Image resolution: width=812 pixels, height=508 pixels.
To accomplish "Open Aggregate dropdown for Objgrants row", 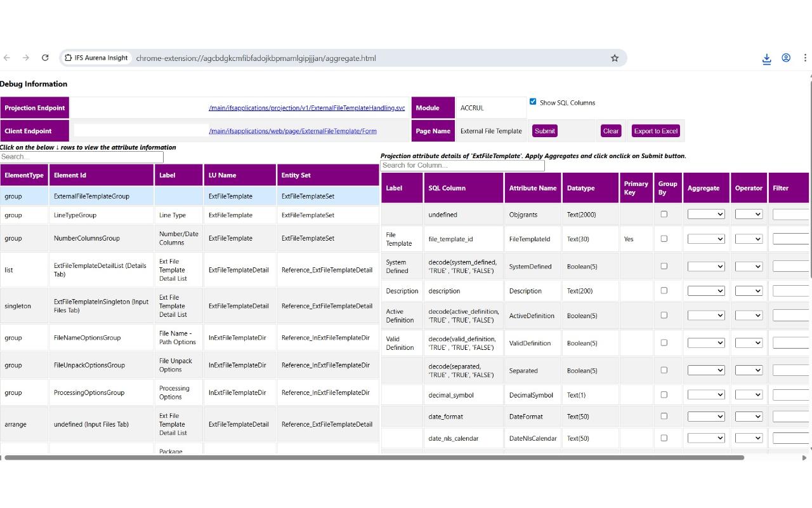I will click(x=706, y=214).
